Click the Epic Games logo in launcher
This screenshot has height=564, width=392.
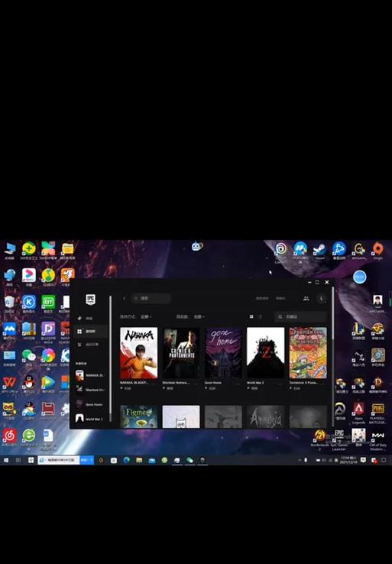pyautogui.click(x=90, y=300)
